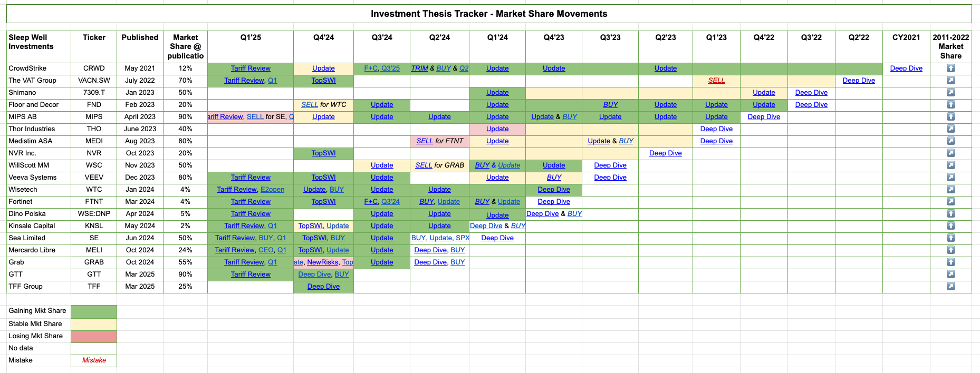Click the up-arrow icon in the Kinsale Capital row
Image resolution: width=980 pixels, height=373 pixels.
950,225
